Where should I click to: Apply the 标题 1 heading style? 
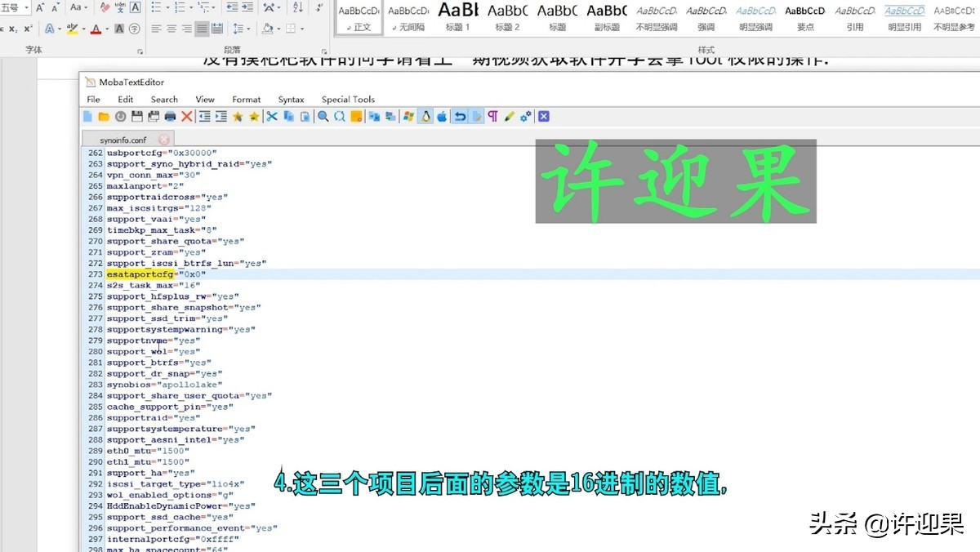tap(458, 17)
